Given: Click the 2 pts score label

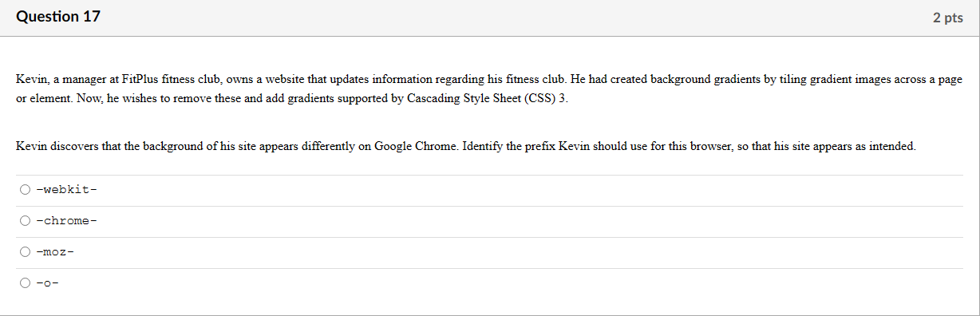Looking at the screenshot, I should click(948, 18).
